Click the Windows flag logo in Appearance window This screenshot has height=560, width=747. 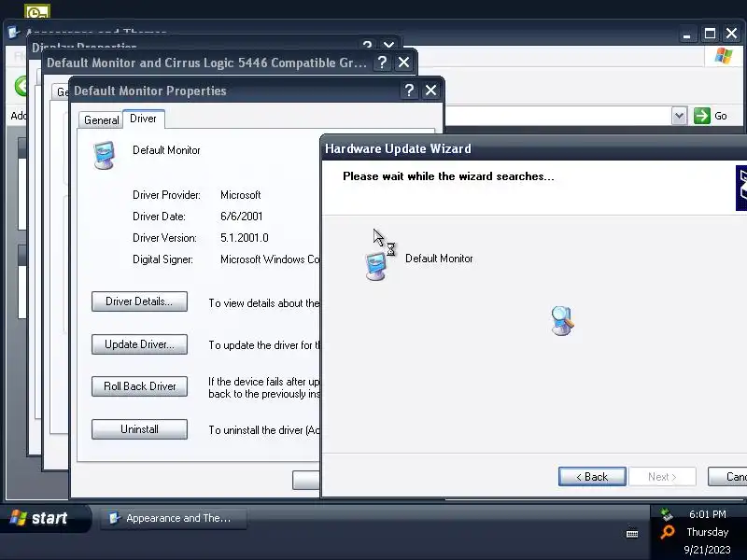point(724,56)
